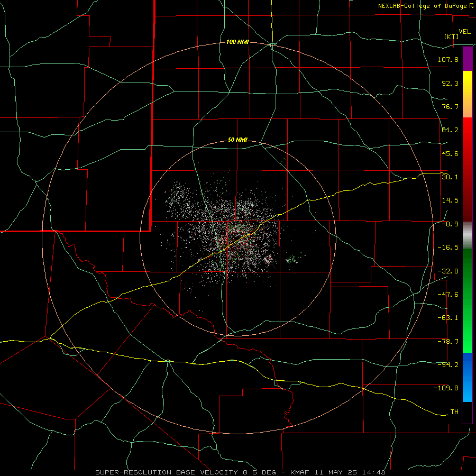The width and height of the screenshot is (476, 476).
Task: Click the -32.0 legend value
Action: [x=448, y=271]
